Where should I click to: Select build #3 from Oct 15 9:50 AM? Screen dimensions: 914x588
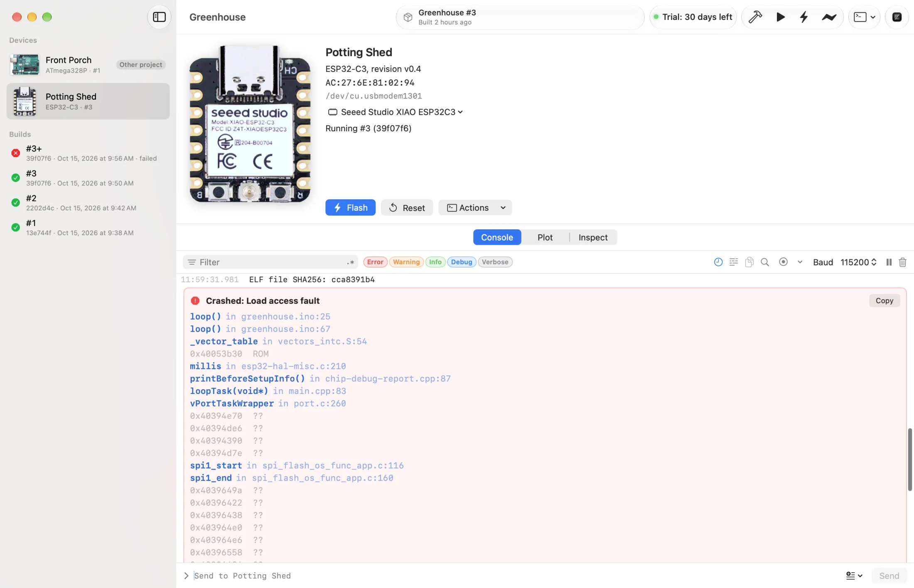coord(88,177)
